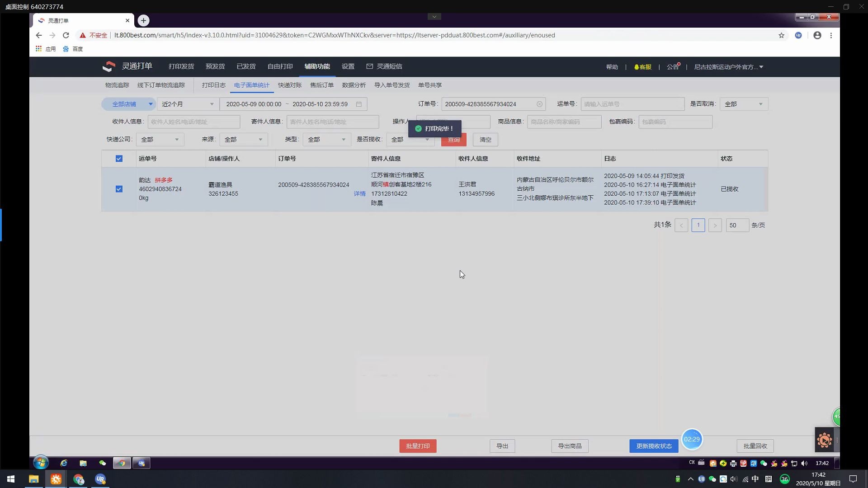Viewport: 868px width, 488px height.
Task: Open 预发货 menu
Action: click(215, 66)
